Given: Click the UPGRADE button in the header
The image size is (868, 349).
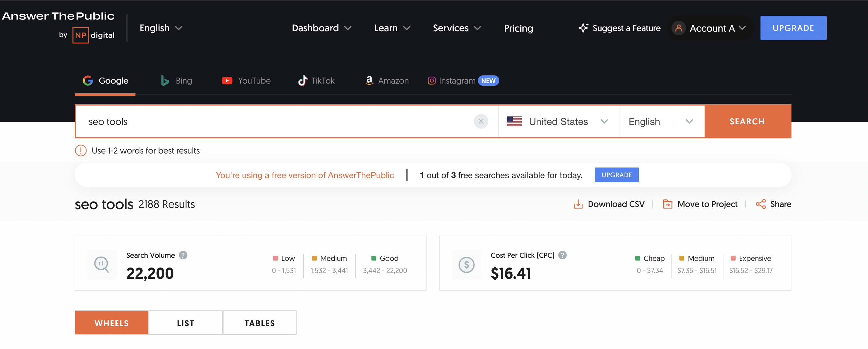Looking at the screenshot, I should tap(793, 28).
